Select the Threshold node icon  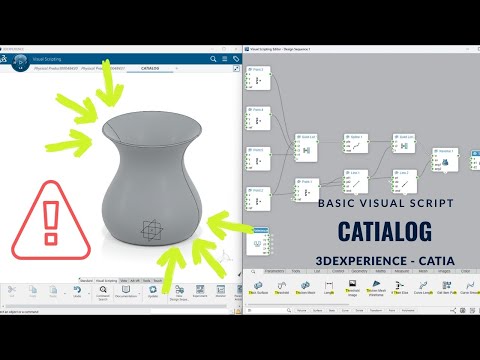point(282,285)
